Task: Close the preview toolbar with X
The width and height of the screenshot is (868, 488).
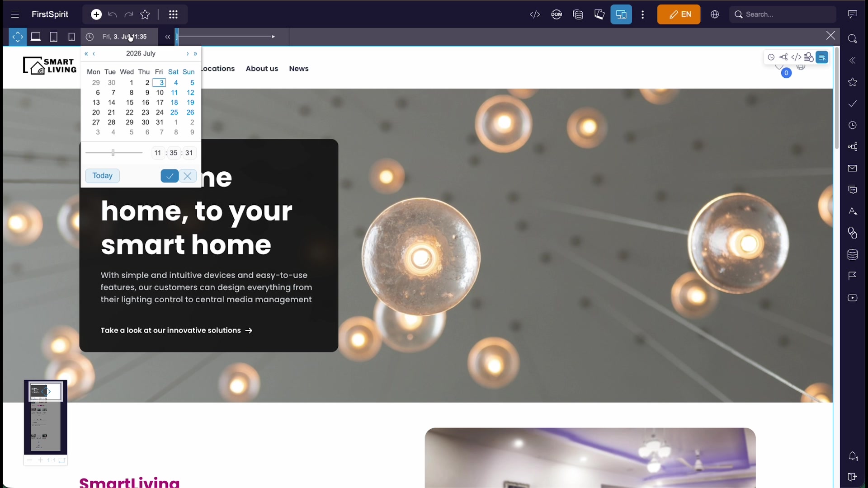Action: [830, 35]
